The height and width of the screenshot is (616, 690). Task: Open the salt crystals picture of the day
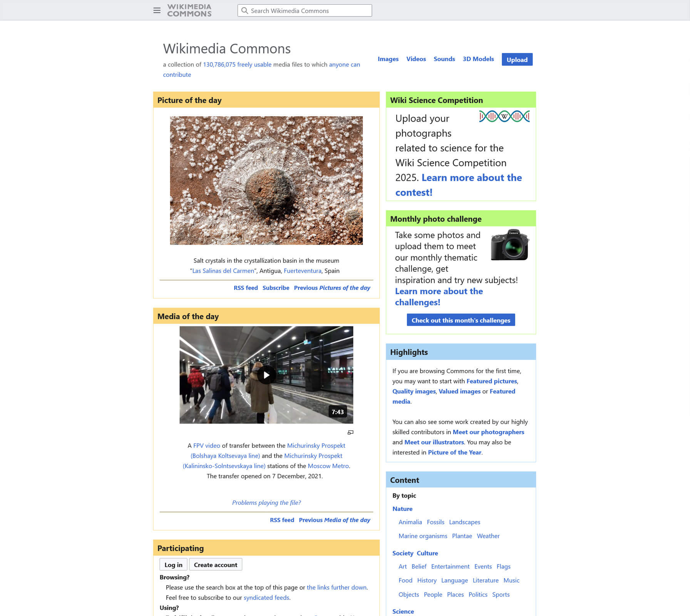pos(266,180)
